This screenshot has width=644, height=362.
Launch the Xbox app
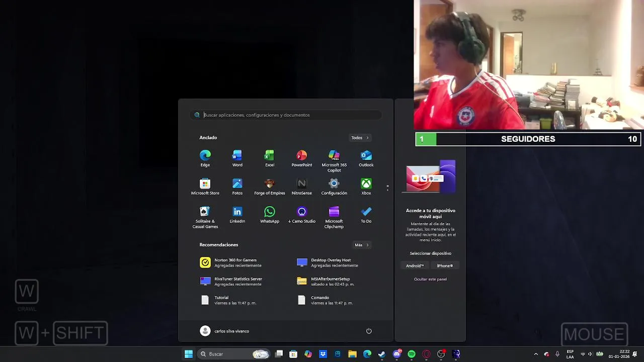click(366, 187)
